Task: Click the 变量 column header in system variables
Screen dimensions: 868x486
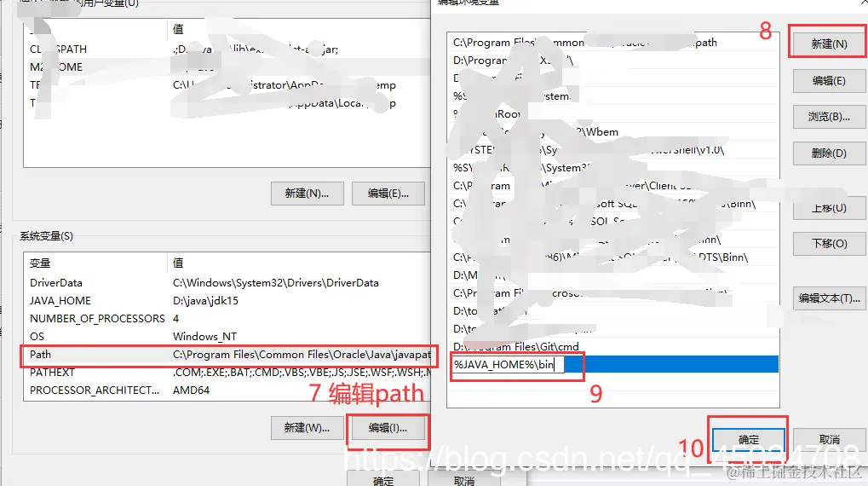Action: (95, 263)
